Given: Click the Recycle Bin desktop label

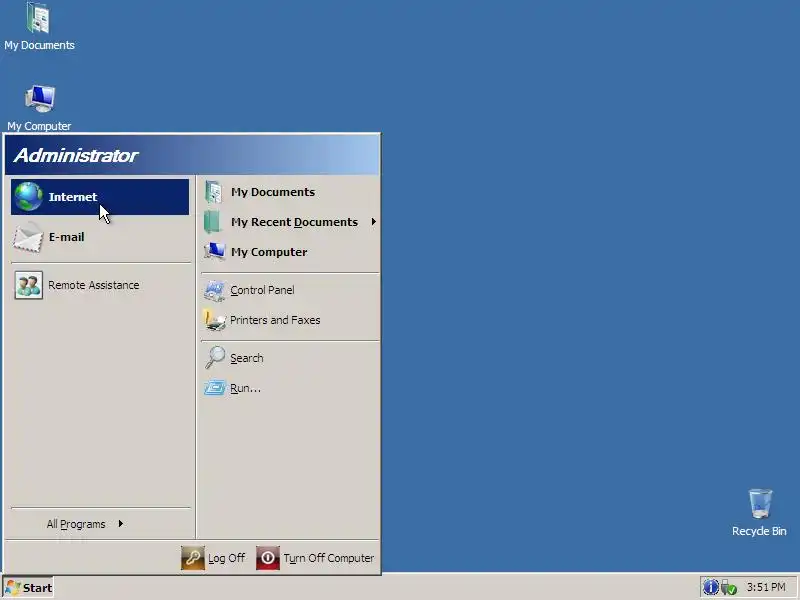Looking at the screenshot, I should (759, 531).
